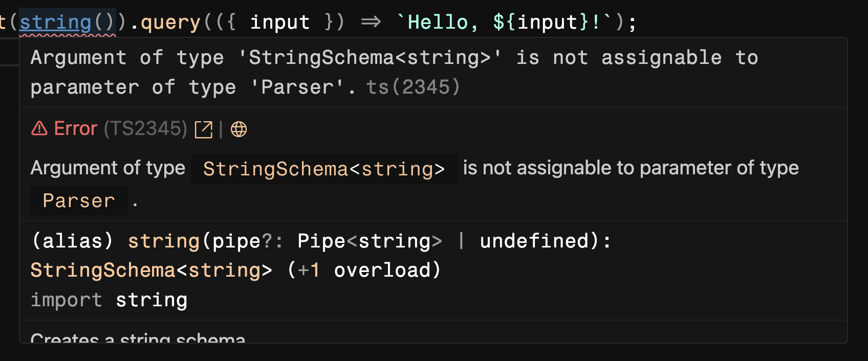Click the StringSchema<string> return type in signature
The image size is (868, 361).
[151, 270]
